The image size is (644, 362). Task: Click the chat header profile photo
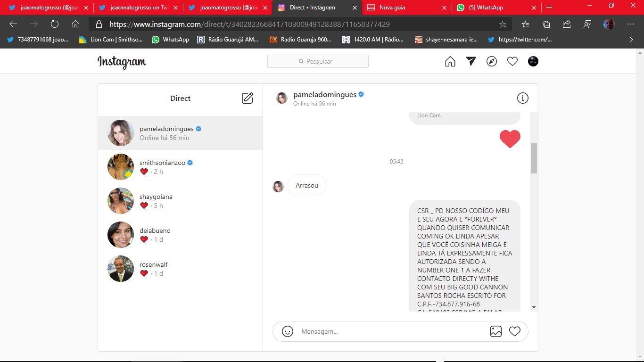click(x=282, y=98)
